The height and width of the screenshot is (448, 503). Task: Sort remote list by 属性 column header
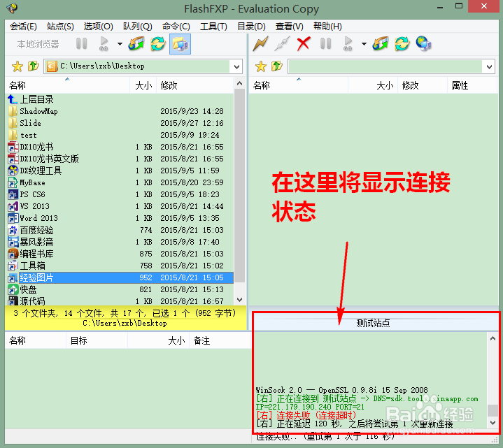click(x=472, y=85)
